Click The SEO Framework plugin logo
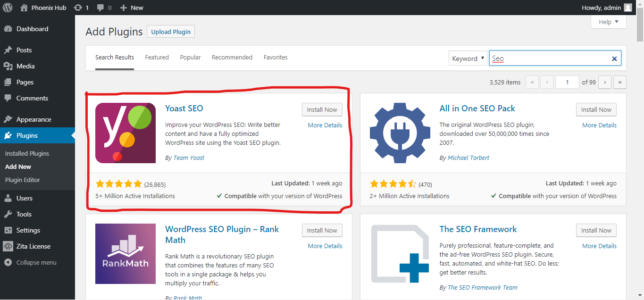 point(400,254)
